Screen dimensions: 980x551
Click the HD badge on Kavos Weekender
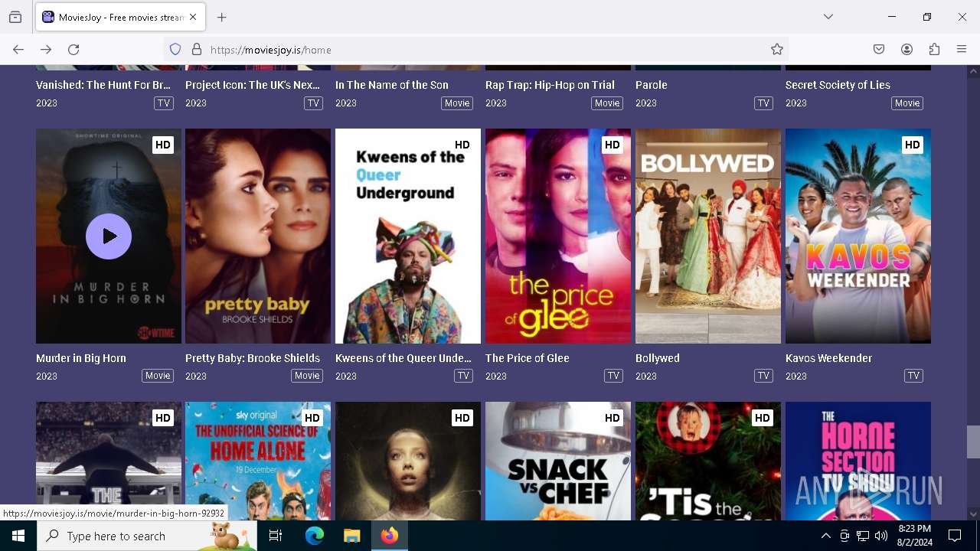pos(912,145)
